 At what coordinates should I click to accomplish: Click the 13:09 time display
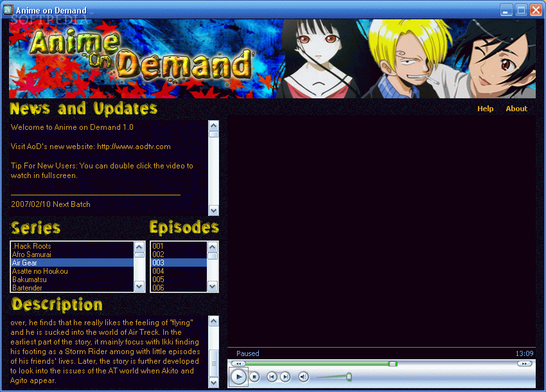point(524,353)
